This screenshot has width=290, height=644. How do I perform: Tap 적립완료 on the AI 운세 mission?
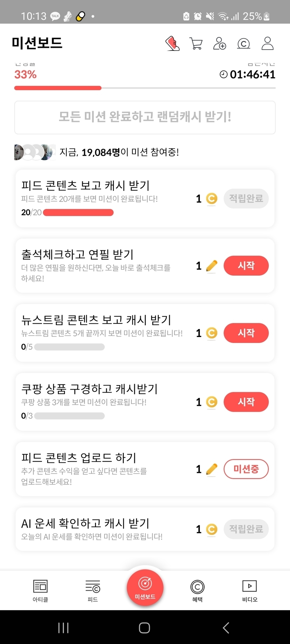point(246,529)
